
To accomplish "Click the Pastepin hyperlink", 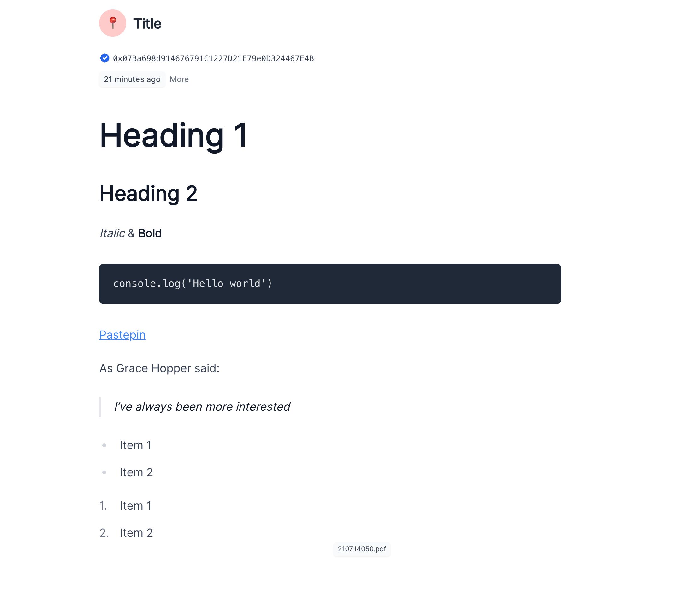I will 122,334.
